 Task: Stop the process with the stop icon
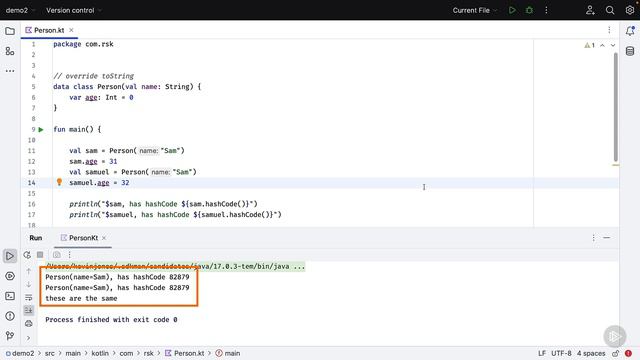click(x=40, y=255)
